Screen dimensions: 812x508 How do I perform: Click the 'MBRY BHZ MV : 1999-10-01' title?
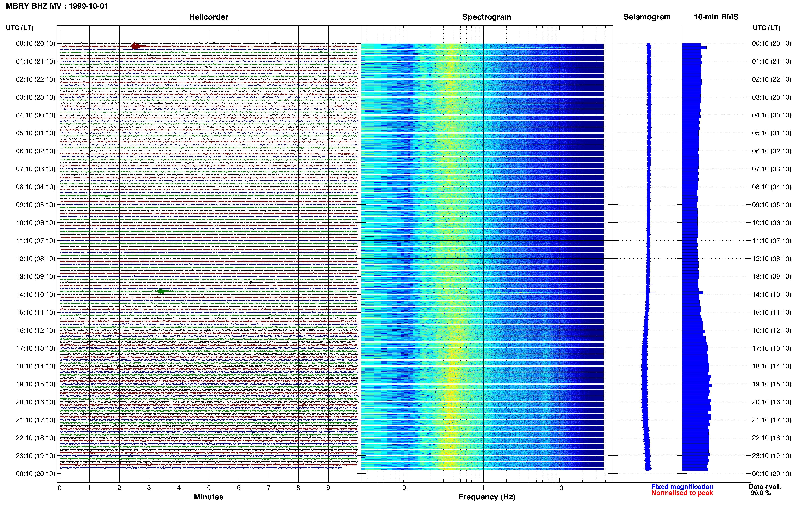(57, 6)
